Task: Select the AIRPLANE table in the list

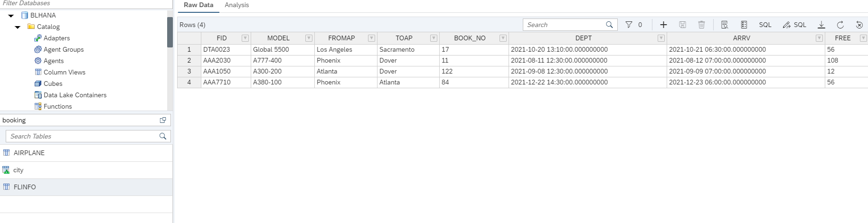Action: click(29, 153)
